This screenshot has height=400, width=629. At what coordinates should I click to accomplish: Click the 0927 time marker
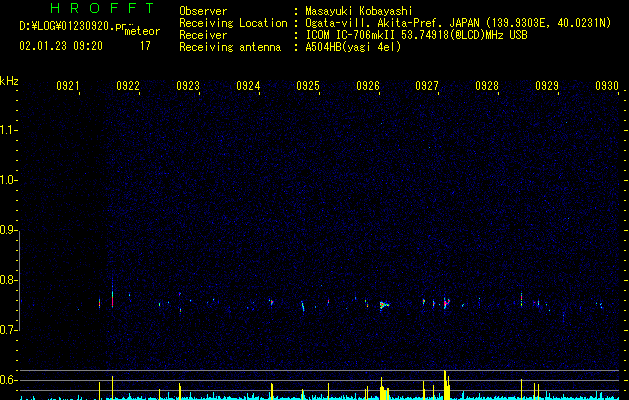(x=427, y=86)
